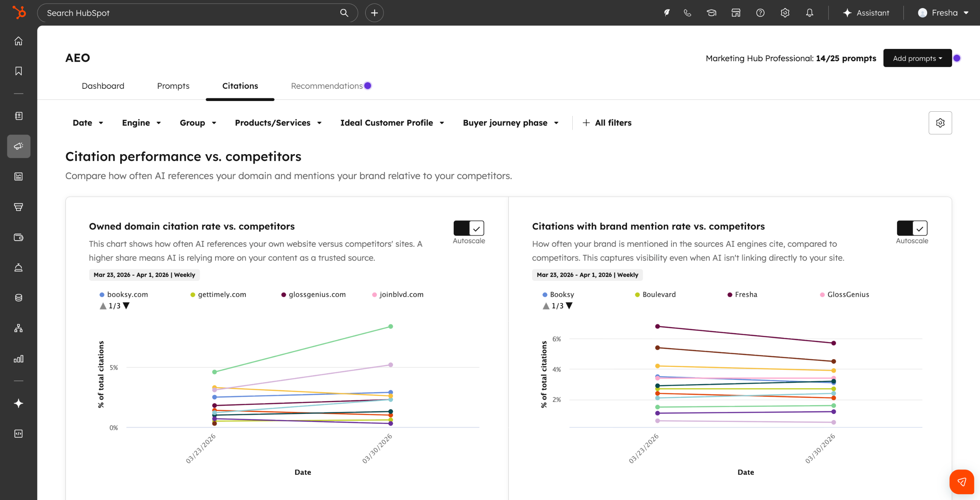Open the Fresha account menu

[944, 13]
